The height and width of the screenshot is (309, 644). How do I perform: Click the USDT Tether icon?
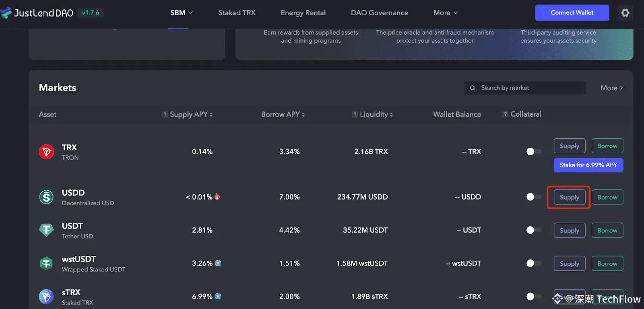[x=46, y=230]
